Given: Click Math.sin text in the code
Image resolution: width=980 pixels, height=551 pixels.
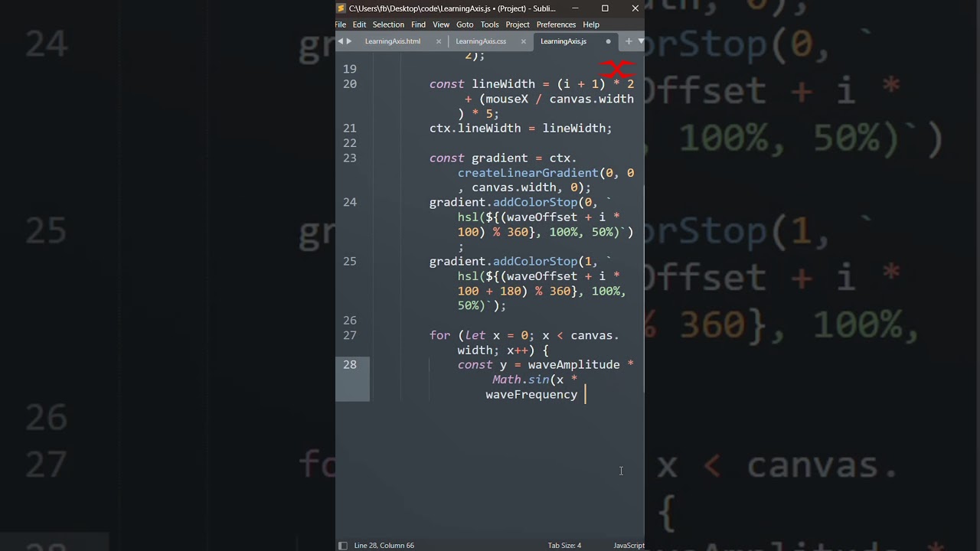Looking at the screenshot, I should click(520, 380).
